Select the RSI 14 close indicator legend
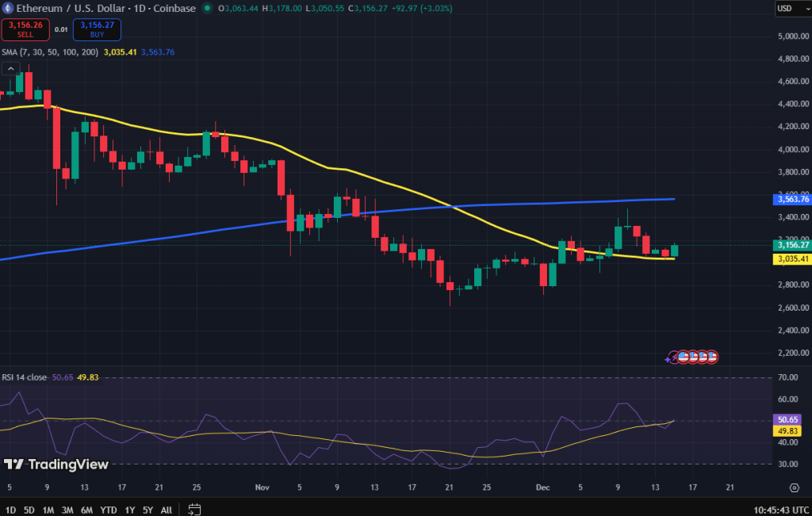Image resolution: width=812 pixels, height=516 pixels. (24, 377)
